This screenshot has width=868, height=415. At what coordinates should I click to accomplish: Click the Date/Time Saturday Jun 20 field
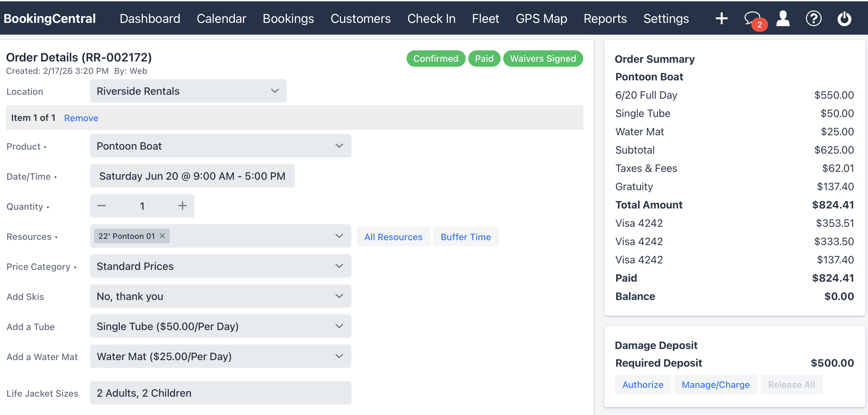click(192, 176)
